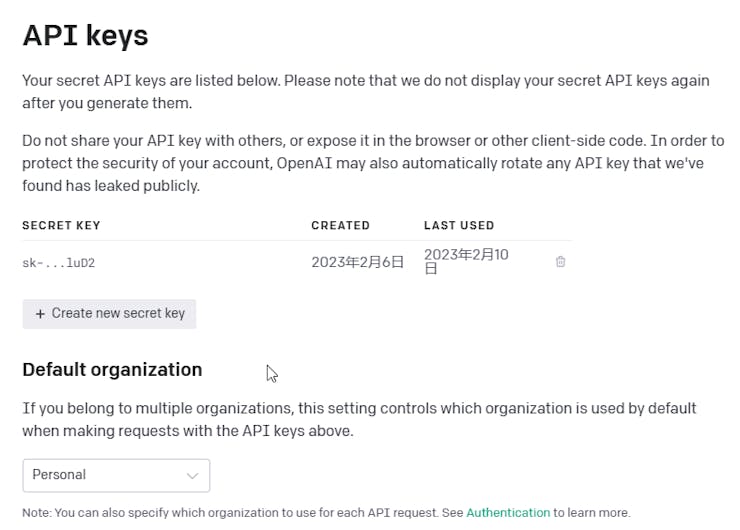
Task: Select the sk-...luD2 secret key text
Action: (58, 263)
